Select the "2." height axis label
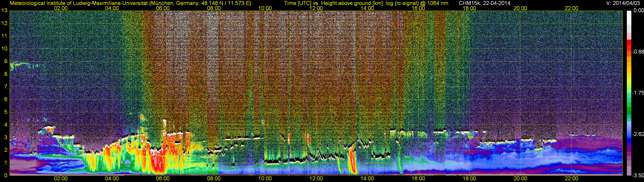 pyautogui.click(x=6, y=150)
